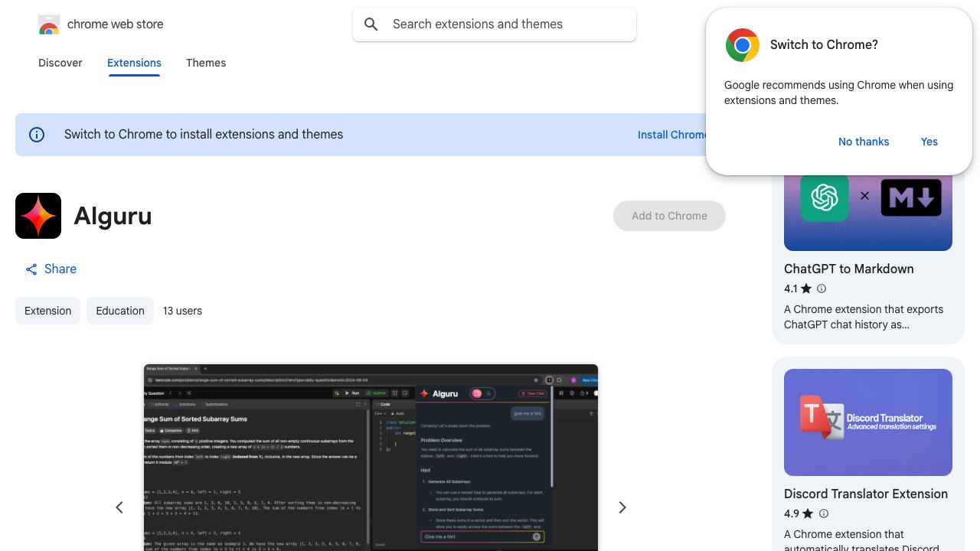
Task: Click the 13 users text
Action: click(x=182, y=311)
